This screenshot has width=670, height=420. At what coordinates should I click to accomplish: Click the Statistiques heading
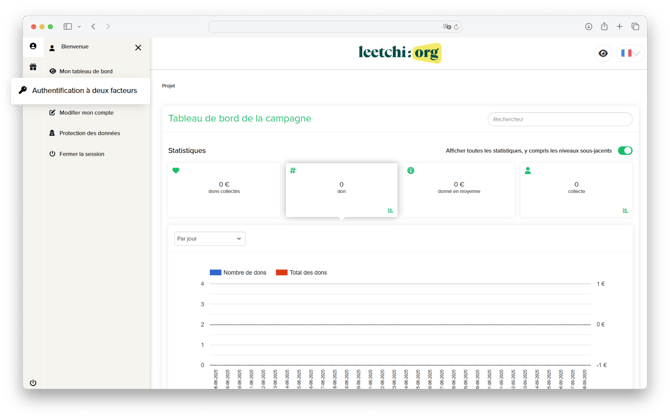187,150
